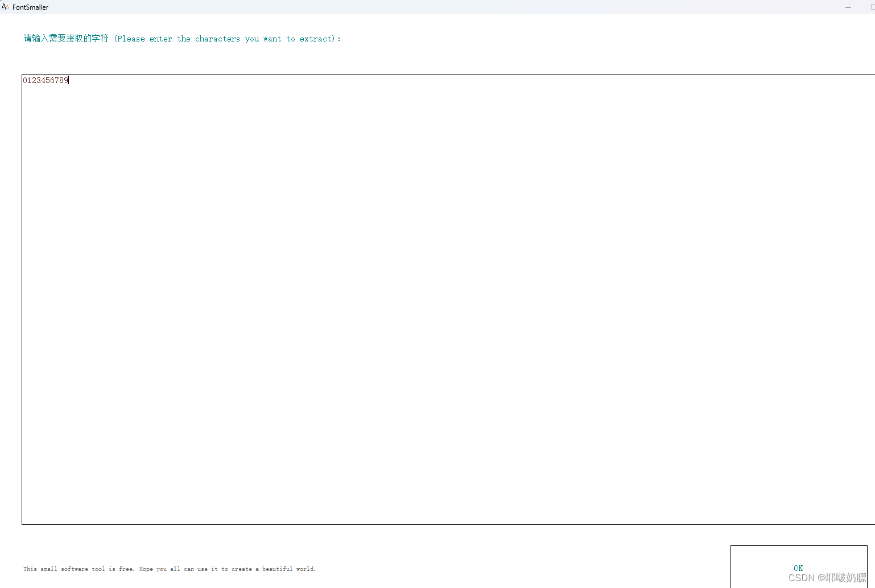Click the OK button
The image size is (875, 588).
(799, 566)
